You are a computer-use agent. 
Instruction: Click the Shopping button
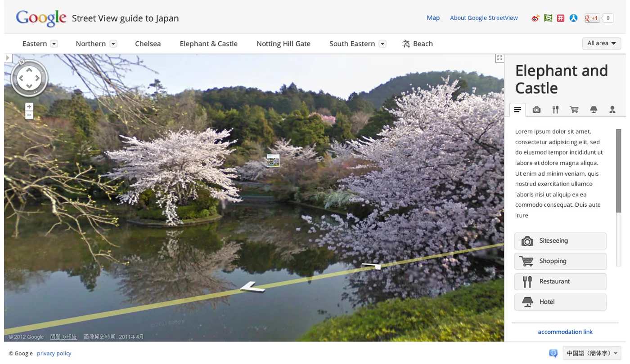(560, 261)
